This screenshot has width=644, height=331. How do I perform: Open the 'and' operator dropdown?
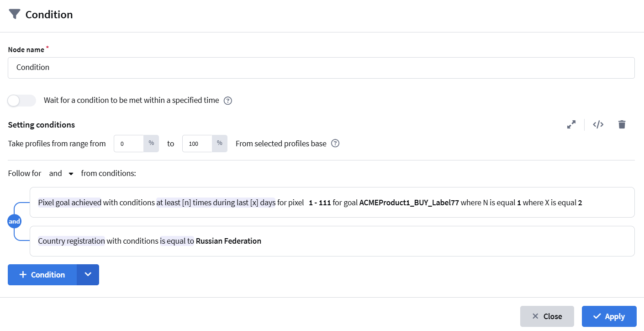click(x=61, y=173)
